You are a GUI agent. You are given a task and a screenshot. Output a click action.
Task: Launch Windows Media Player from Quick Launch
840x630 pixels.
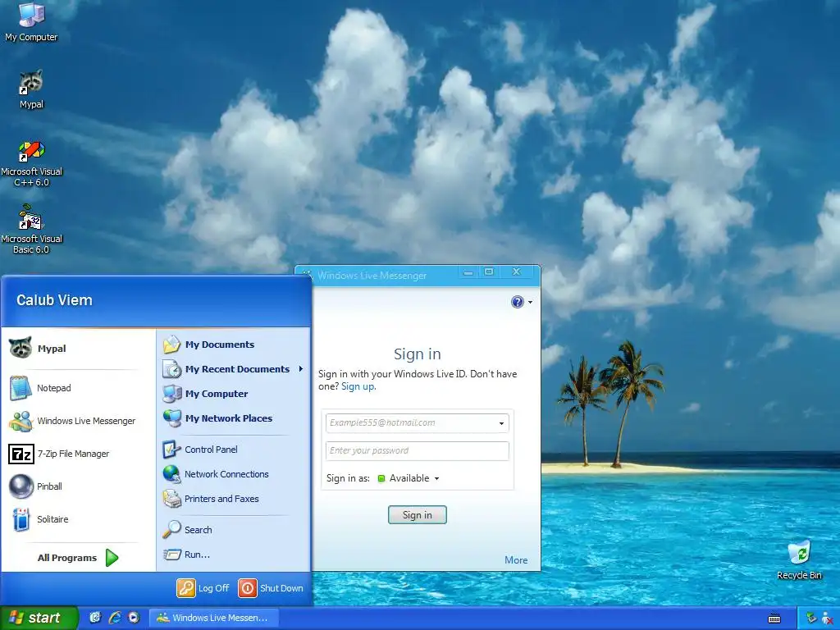(x=134, y=618)
